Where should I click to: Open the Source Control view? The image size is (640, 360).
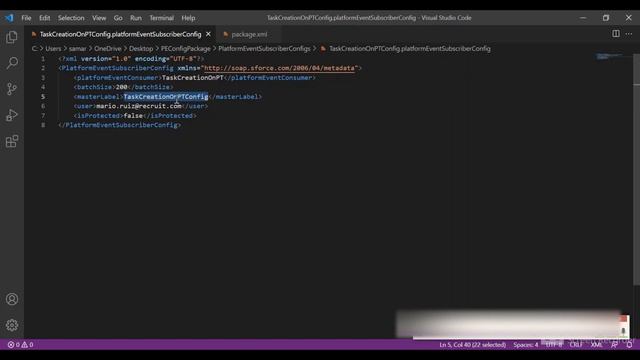point(12,89)
